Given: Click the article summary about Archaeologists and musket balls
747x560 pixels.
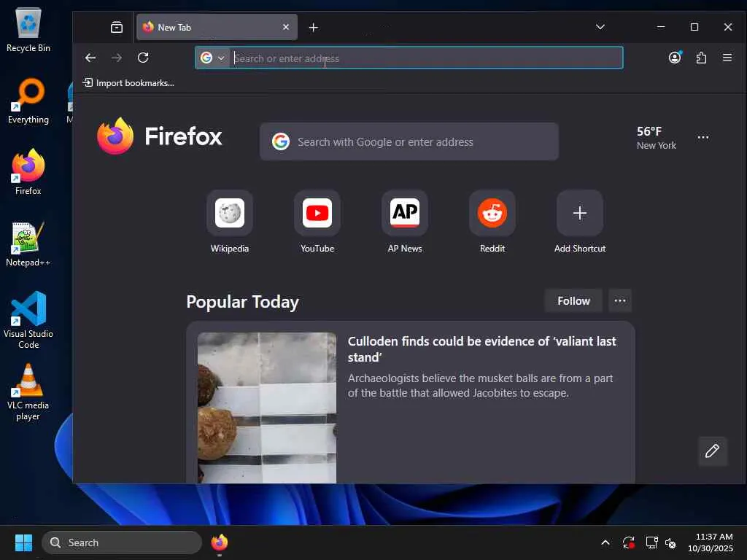Looking at the screenshot, I should [x=480, y=386].
